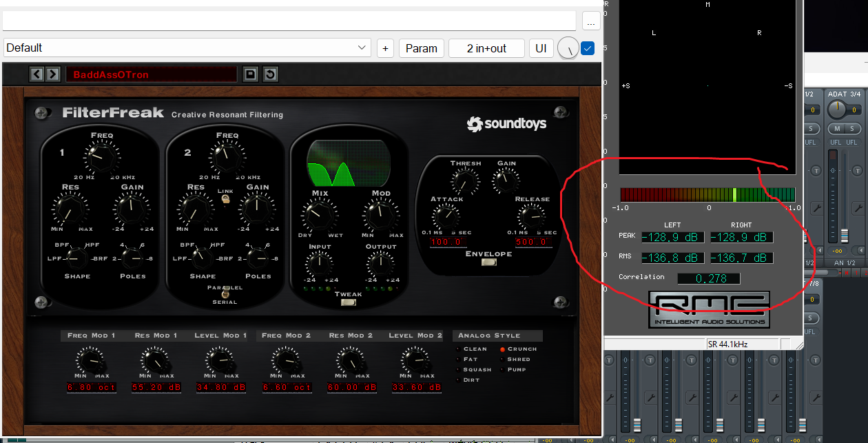868x443 pixels.
Task: Load the previous FilterFreak preset
Action: 37,74
